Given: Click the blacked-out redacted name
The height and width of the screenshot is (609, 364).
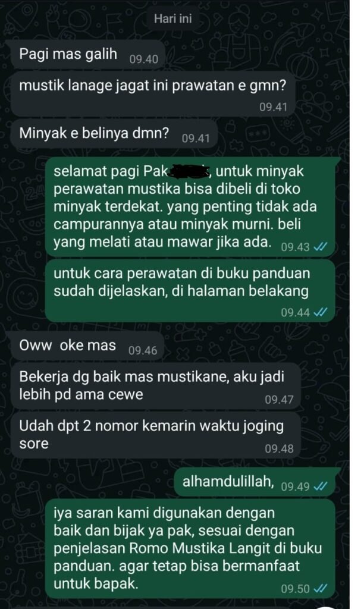Looking at the screenshot, I should (x=190, y=171).
